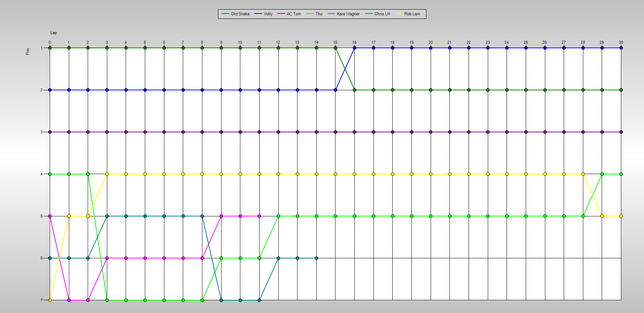Select Tho's point at lap 9

(x=221, y=258)
